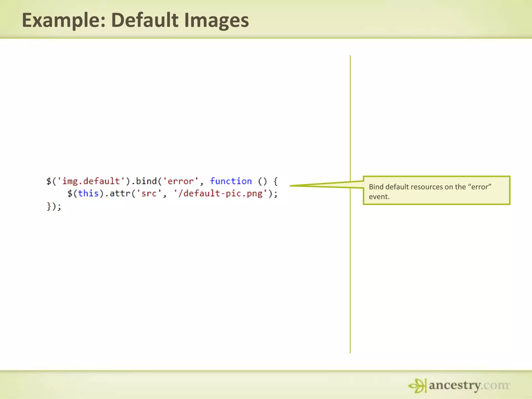Click the ancestry.com leaf logo icon
This screenshot has height=399, width=532.
[x=417, y=386]
